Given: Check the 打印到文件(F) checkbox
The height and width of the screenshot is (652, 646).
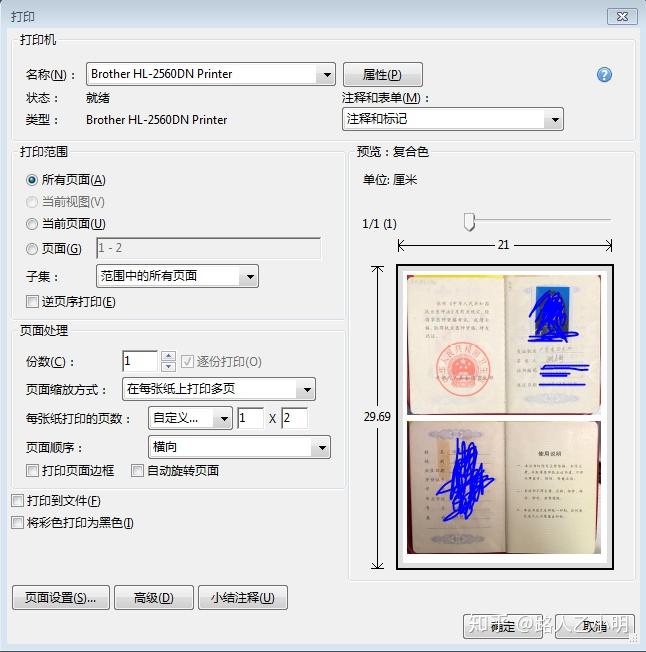Looking at the screenshot, I should point(17,501).
